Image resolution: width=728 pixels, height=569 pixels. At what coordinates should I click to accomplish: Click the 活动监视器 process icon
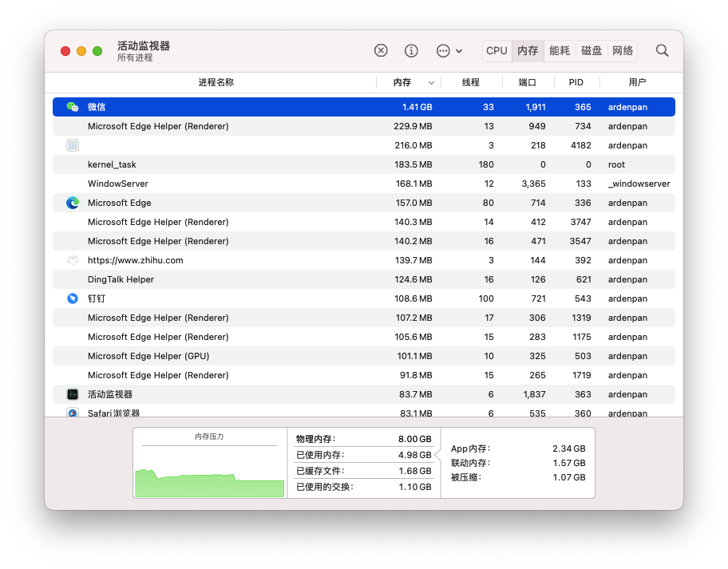(x=73, y=394)
